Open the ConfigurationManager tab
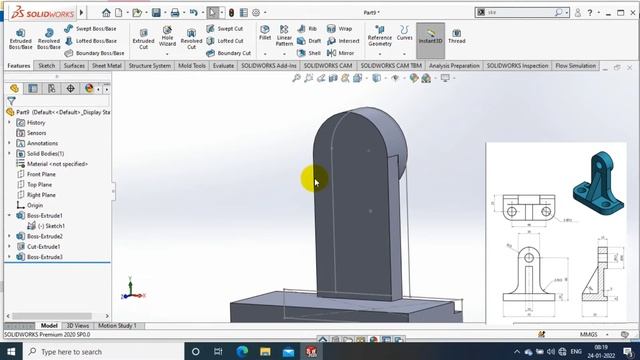This screenshot has width=640, height=360. (x=52, y=88)
